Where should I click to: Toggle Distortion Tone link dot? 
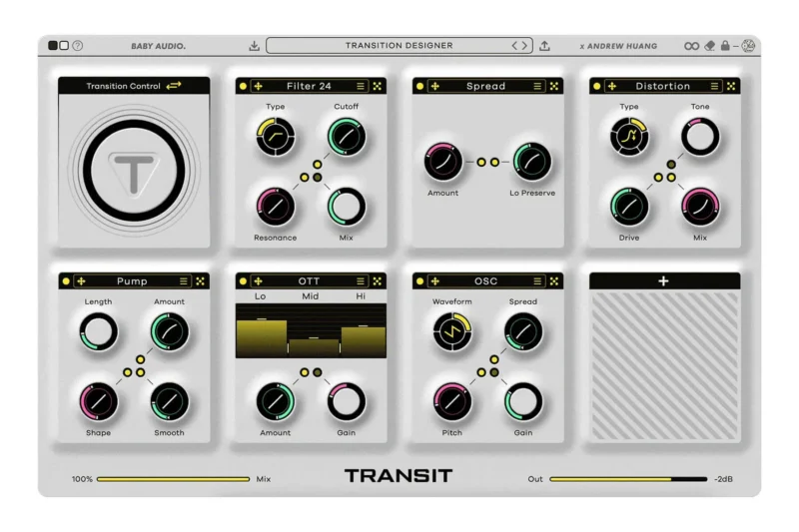tap(671, 165)
